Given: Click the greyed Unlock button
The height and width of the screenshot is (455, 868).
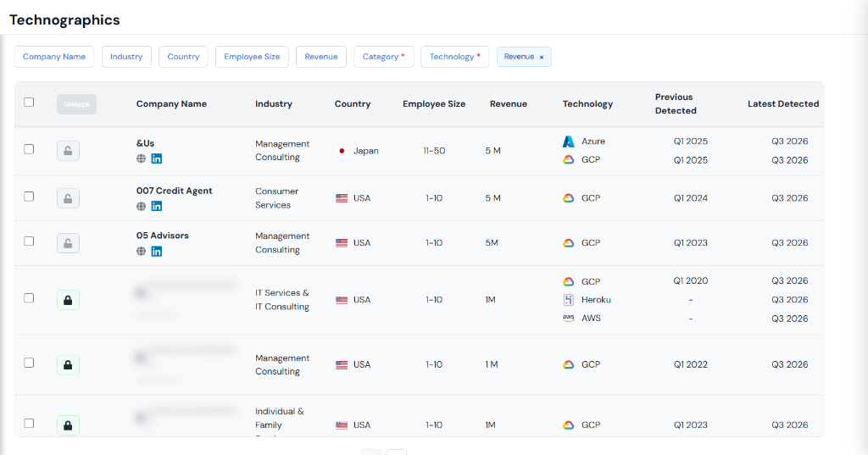Looking at the screenshot, I should point(76,104).
